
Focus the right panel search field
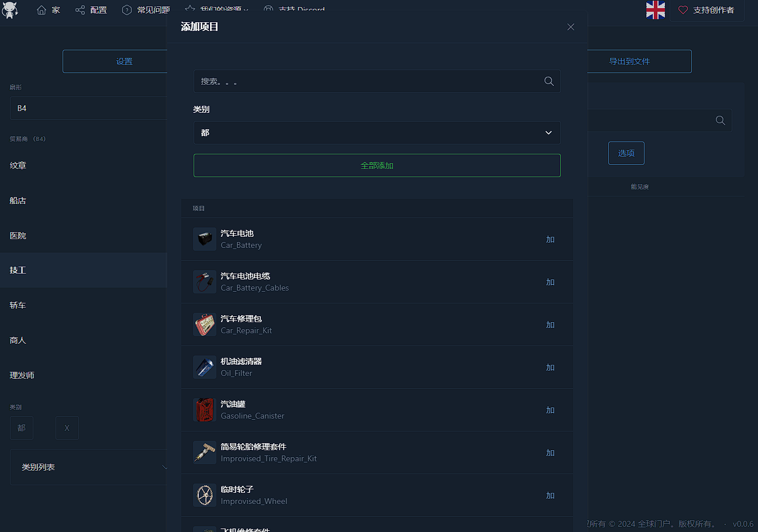[660, 120]
